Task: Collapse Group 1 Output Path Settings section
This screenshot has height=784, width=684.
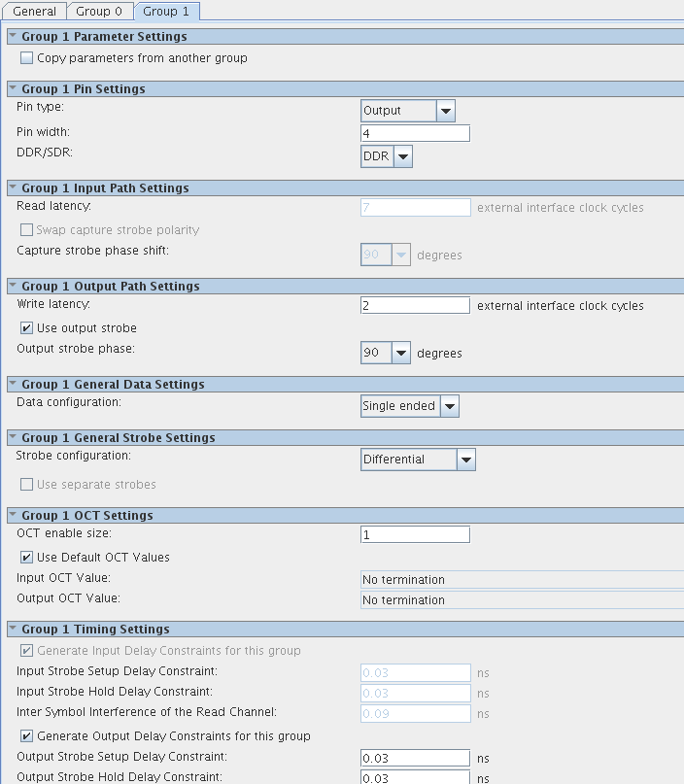Action: [13, 287]
